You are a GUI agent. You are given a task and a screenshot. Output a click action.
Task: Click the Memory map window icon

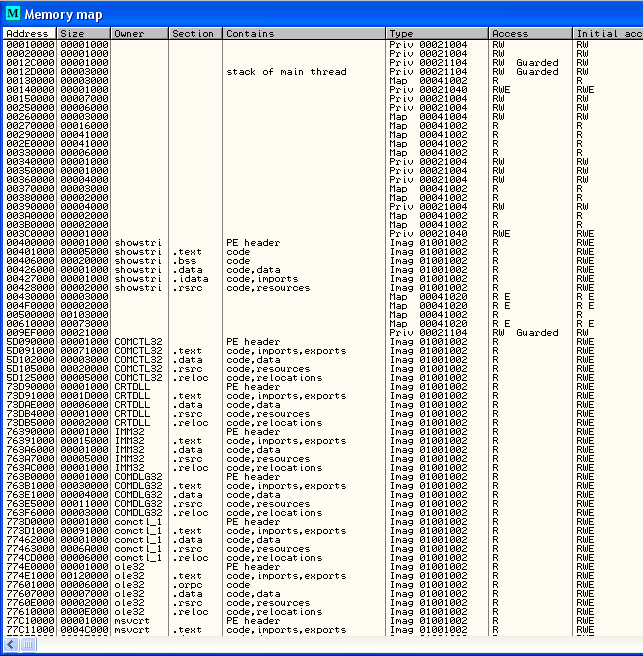(x=11, y=14)
